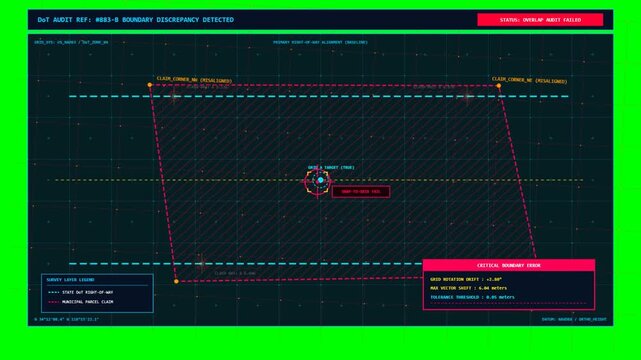Click the TOLERANCE THRESHOLD value line

point(472,297)
